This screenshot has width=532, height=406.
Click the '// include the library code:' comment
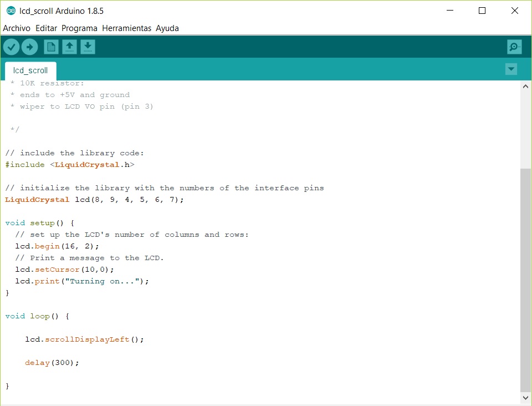click(75, 153)
